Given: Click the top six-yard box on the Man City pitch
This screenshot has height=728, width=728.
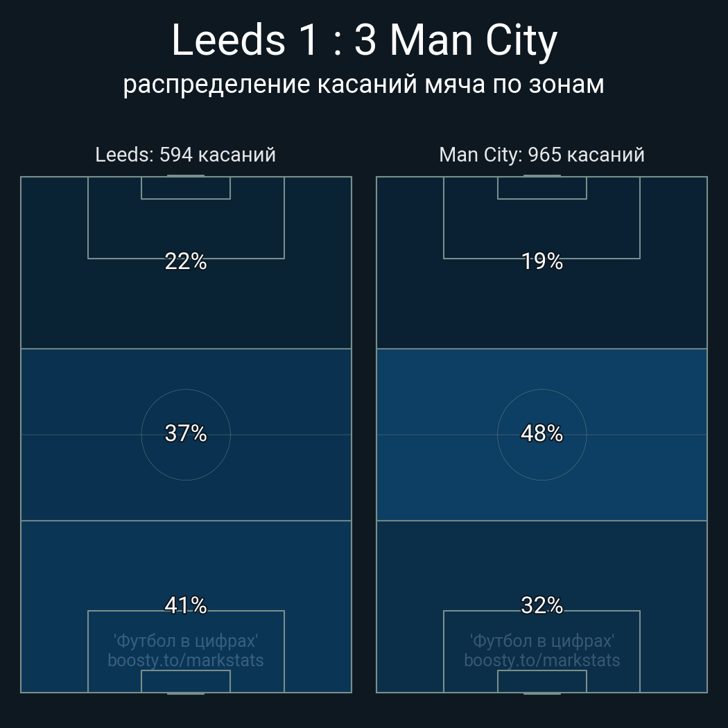Looking at the screenshot, I should (542, 188).
